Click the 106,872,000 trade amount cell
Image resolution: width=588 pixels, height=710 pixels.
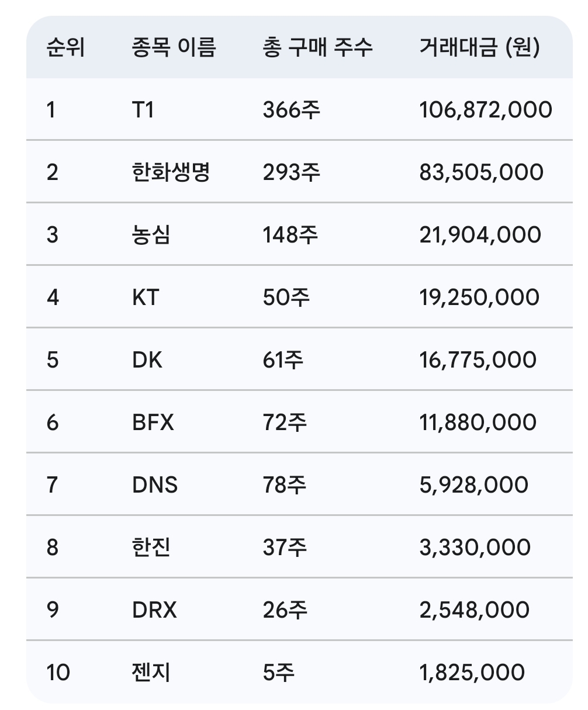point(485,109)
